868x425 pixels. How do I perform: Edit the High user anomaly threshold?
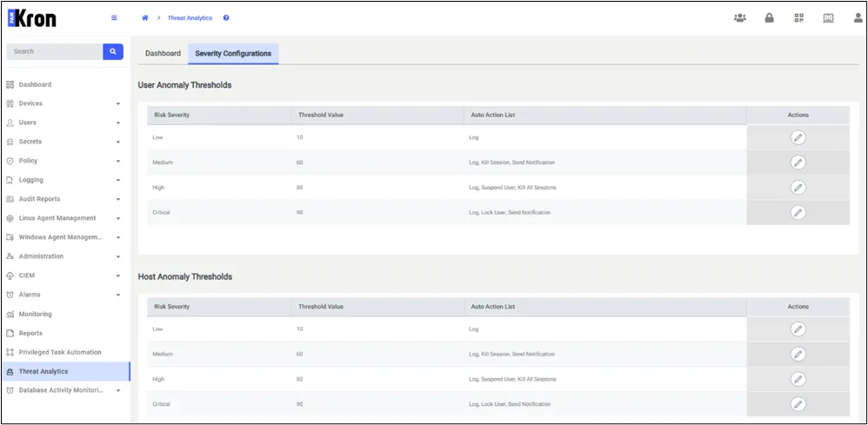[798, 188]
